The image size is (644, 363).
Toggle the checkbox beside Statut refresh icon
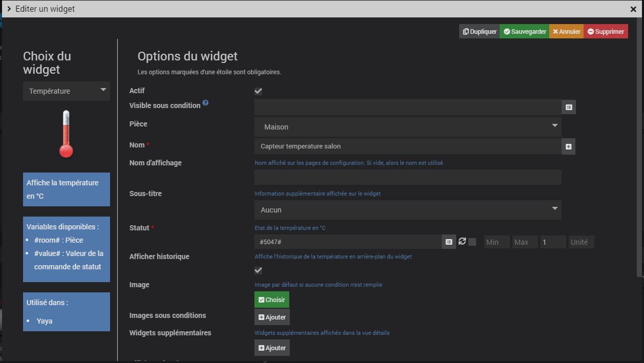[x=473, y=242]
